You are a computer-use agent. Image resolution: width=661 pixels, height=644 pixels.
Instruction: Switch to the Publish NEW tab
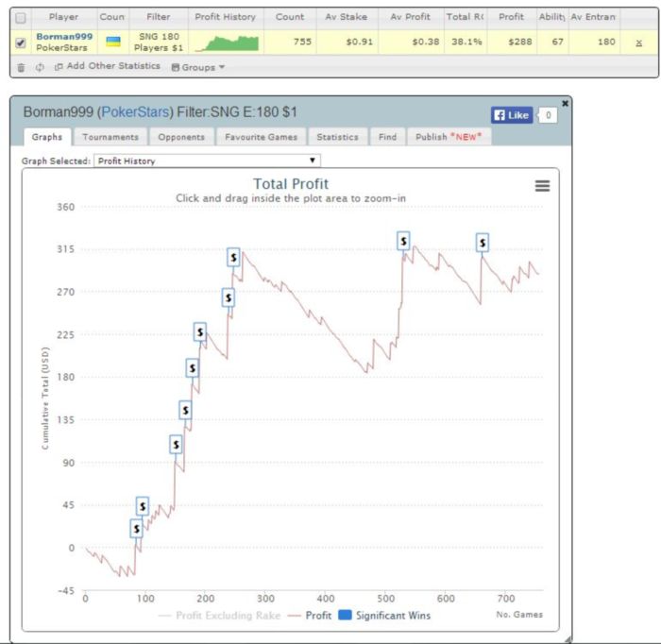pos(449,137)
